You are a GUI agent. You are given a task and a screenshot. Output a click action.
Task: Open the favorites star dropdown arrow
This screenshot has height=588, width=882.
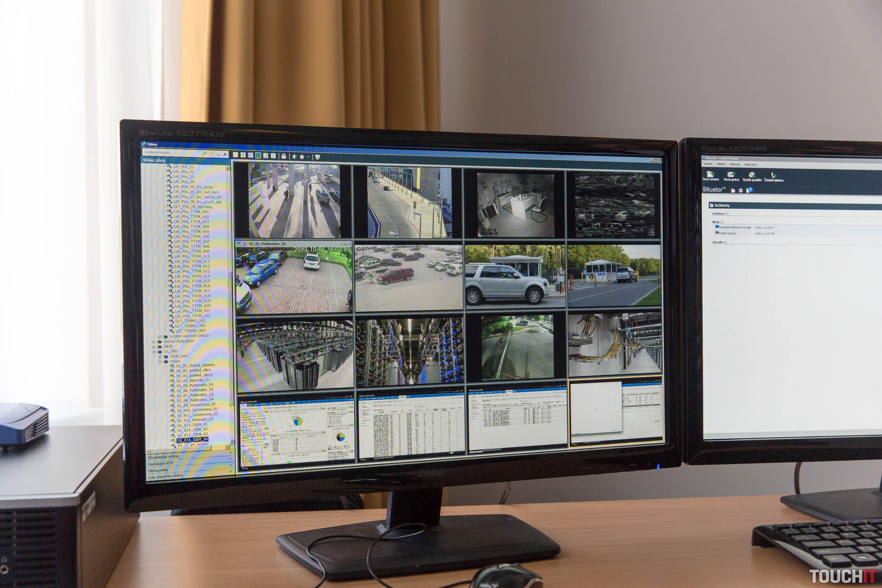point(309,157)
